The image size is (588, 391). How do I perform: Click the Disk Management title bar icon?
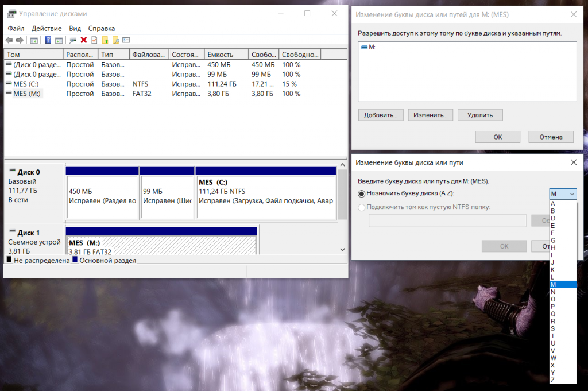[x=12, y=14]
